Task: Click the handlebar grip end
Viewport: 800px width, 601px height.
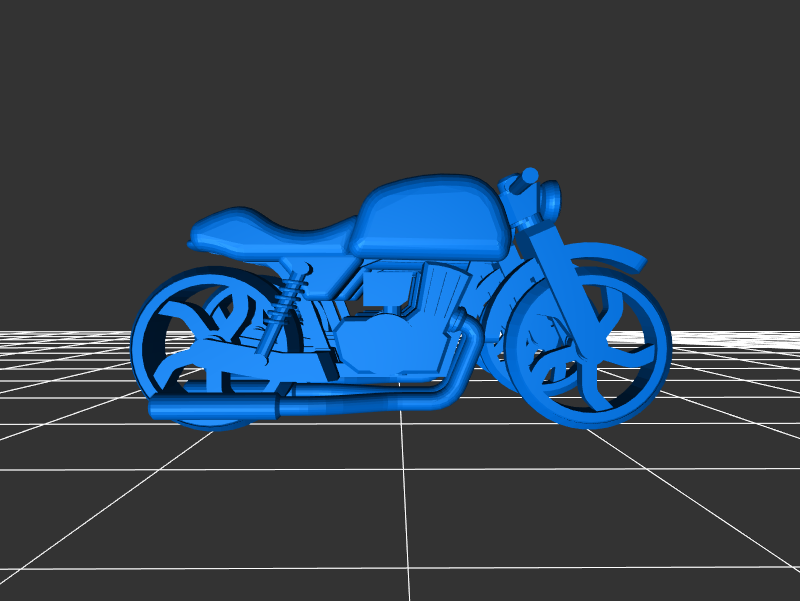Action: coord(530,175)
